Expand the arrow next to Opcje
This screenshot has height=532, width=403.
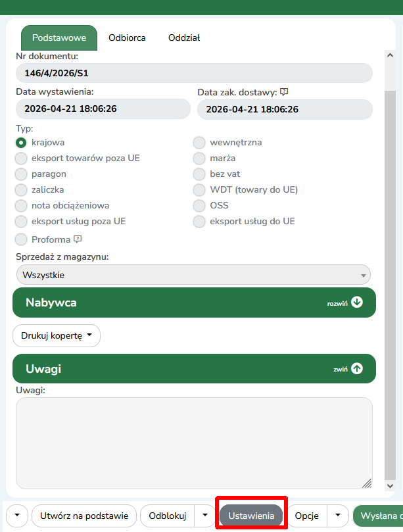coord(337,516)
